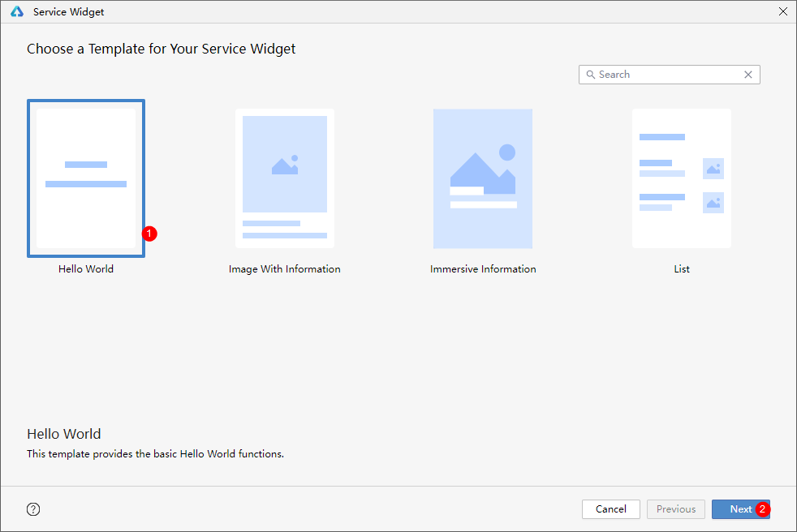This screenshot has height=532, width=797.
Task: Click the Previous button
Action: click(x=676, y=509)
